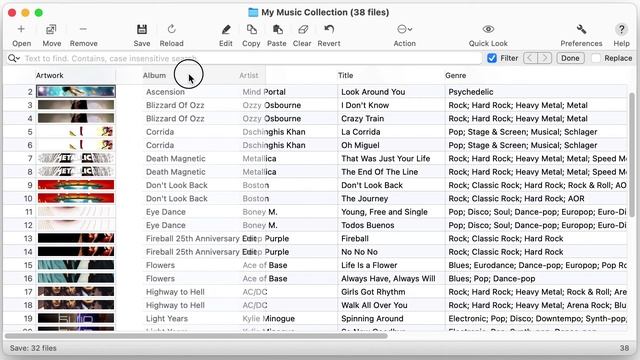This screenshot has width=640, height=360.
Task: Click row 5 Corrida artwork thumbnail
Action: coord(76,131)
